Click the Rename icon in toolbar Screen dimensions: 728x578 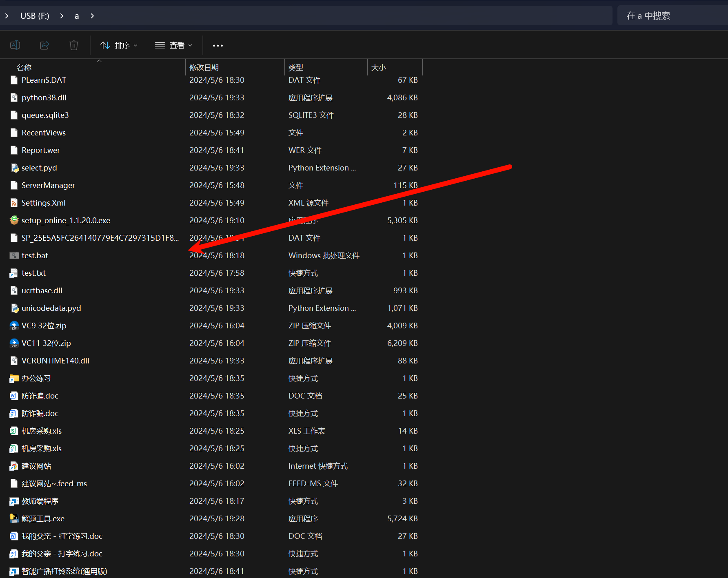pyautogui.click(x=15, y=45)
